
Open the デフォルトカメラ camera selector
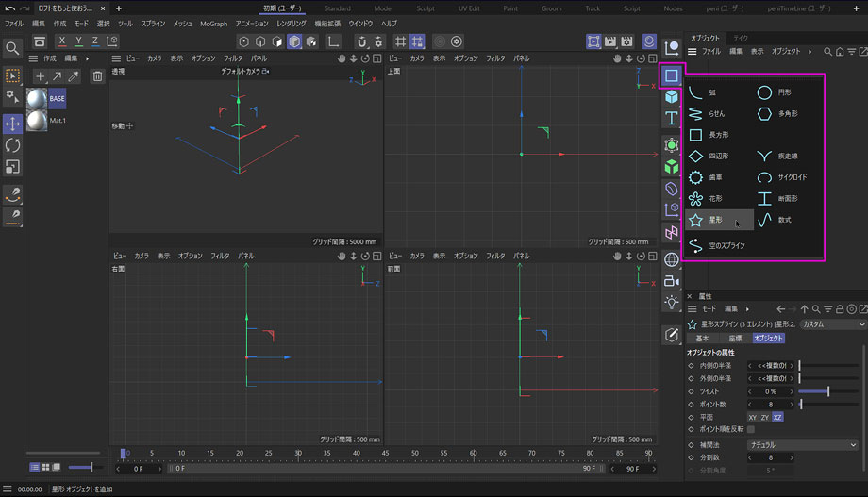[244, 72]
